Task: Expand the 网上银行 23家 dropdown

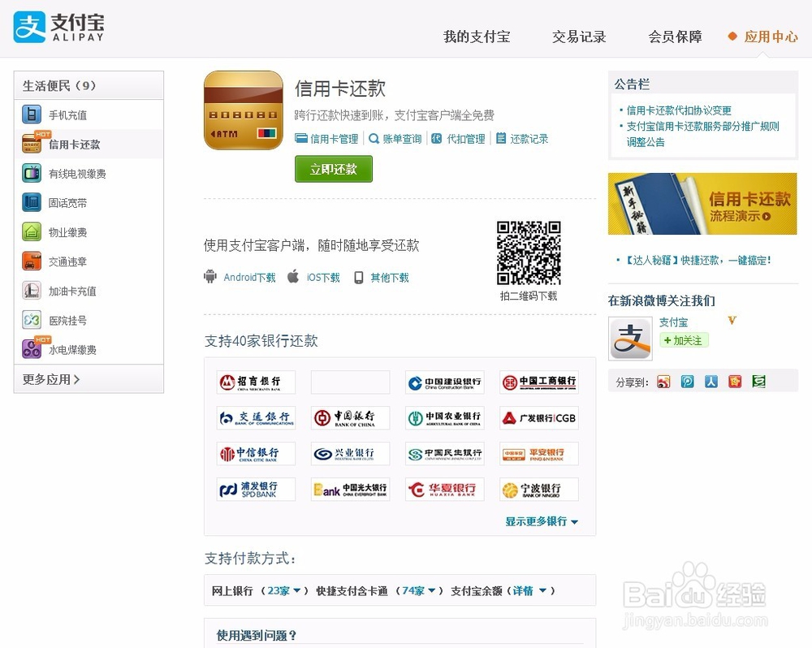Action: (x=283, y=590)
